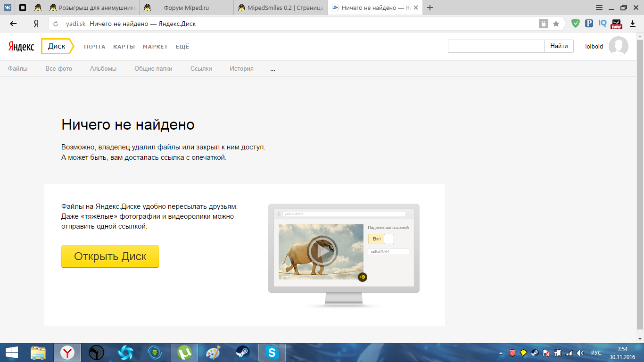This screenshot has height=362, width=644.
Task: Click the elephant video illustration
Action: (x=321, y=252)
